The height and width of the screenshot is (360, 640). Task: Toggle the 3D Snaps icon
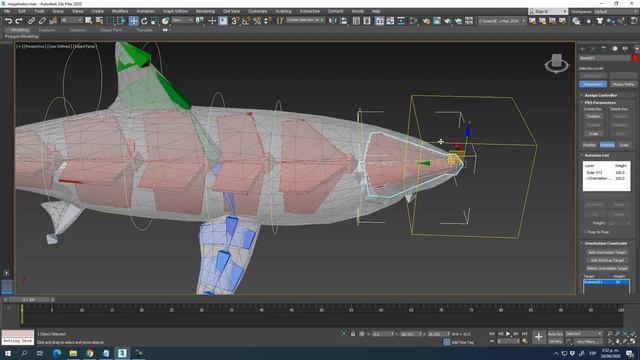click(235, 21)
